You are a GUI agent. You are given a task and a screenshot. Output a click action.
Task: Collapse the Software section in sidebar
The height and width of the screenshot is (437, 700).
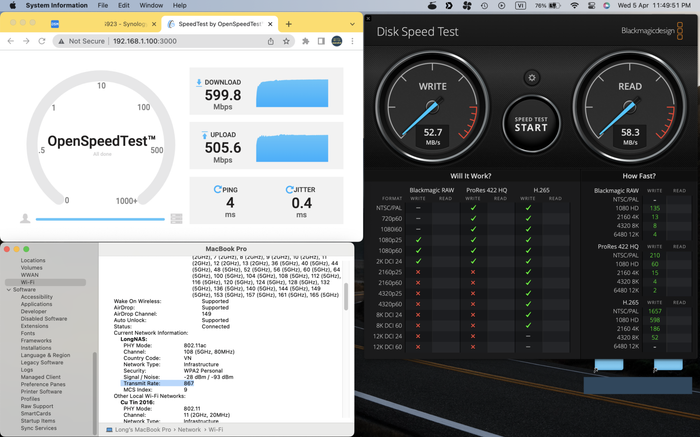coord(9,290)
